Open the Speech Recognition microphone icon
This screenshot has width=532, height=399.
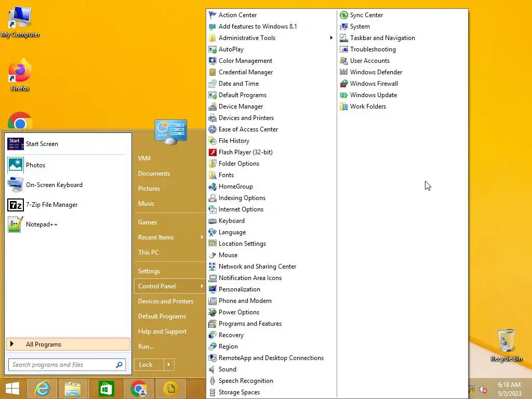point(212,381)
